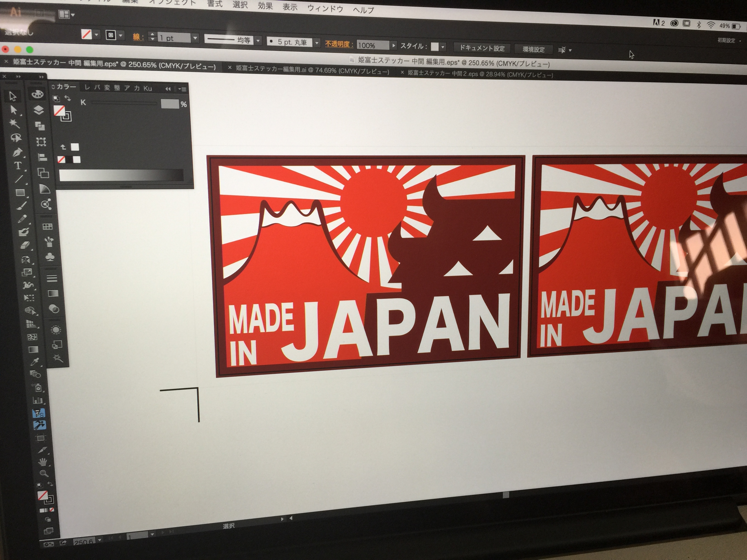Open the ヘルプ menu
Viewport: 747px width, 560px height.
(363, 10)
